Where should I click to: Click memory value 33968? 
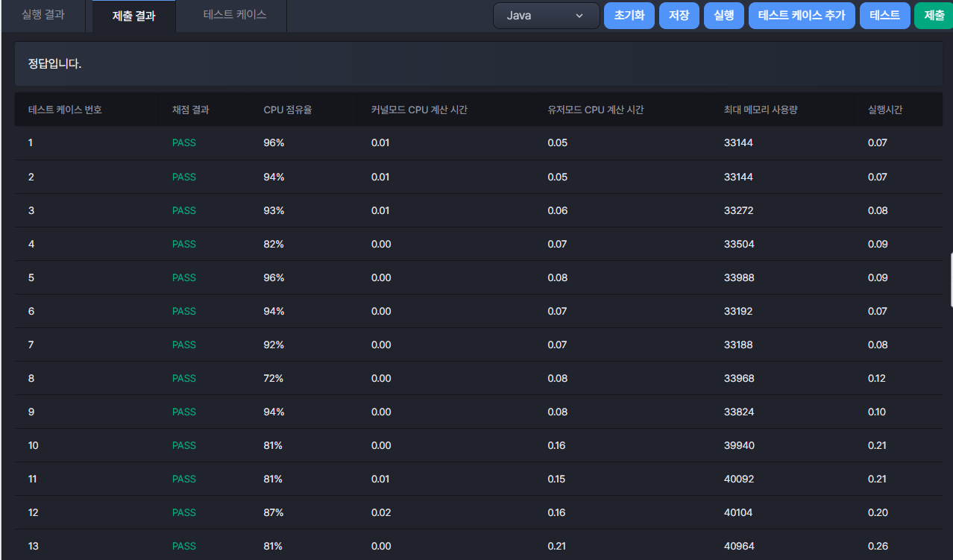pyautogui.click(x=739, y=378)
